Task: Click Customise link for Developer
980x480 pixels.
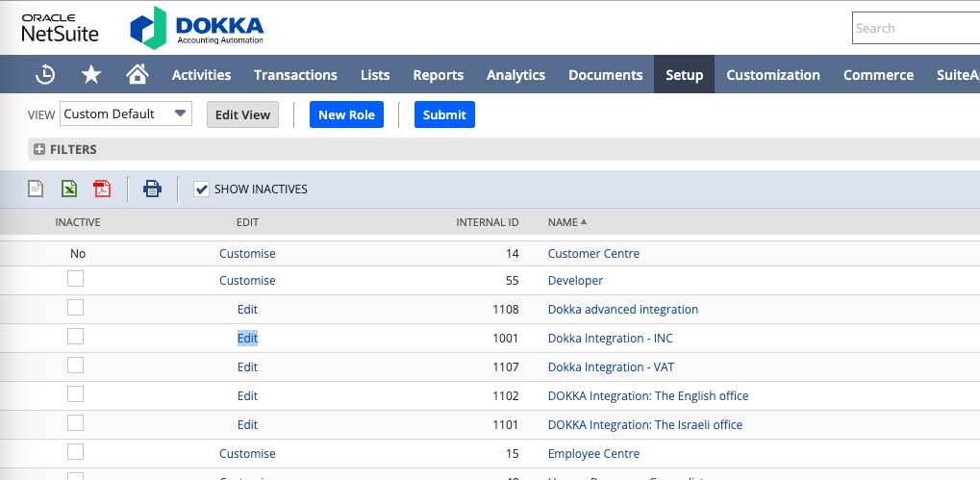Action: point(247,281)
